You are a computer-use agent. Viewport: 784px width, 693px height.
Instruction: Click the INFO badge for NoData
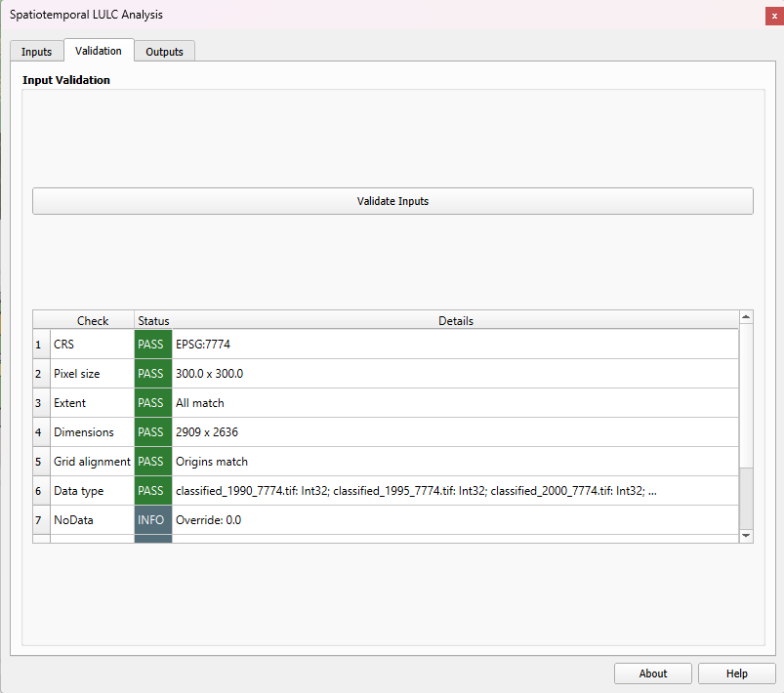tap(152, 519)
